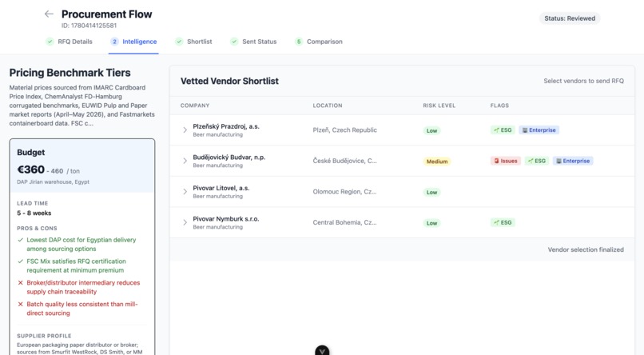Click the check icon beside Sent Status

coord(234,42)
